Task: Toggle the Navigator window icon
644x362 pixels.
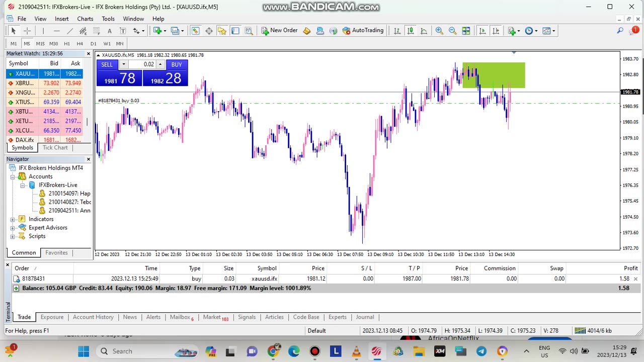Action: tap(222, 31)
